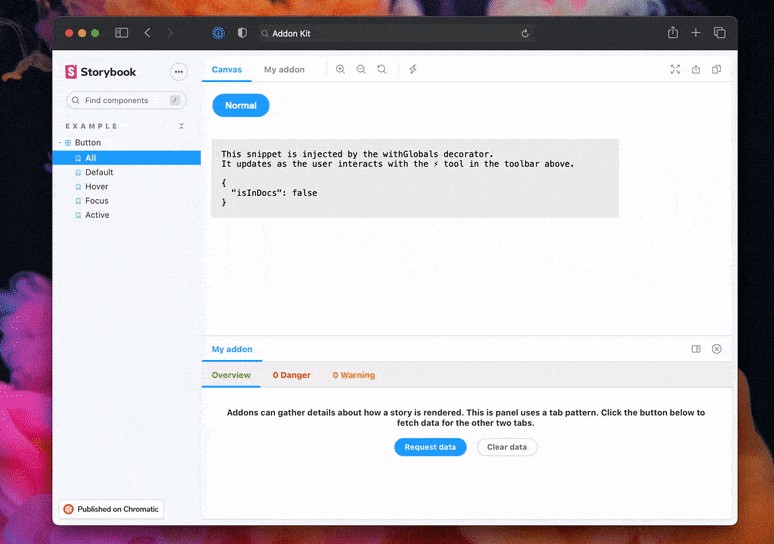Collapse the Button component tree
Viewport: 774px width, 544px height.
(61, 143)
